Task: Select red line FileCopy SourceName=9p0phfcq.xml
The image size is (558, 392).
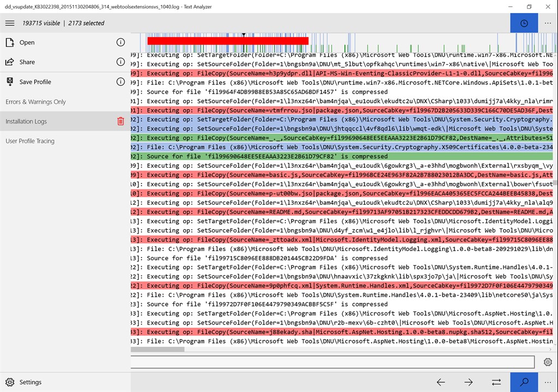Action: pyautogui.click(x=342, y=286)
